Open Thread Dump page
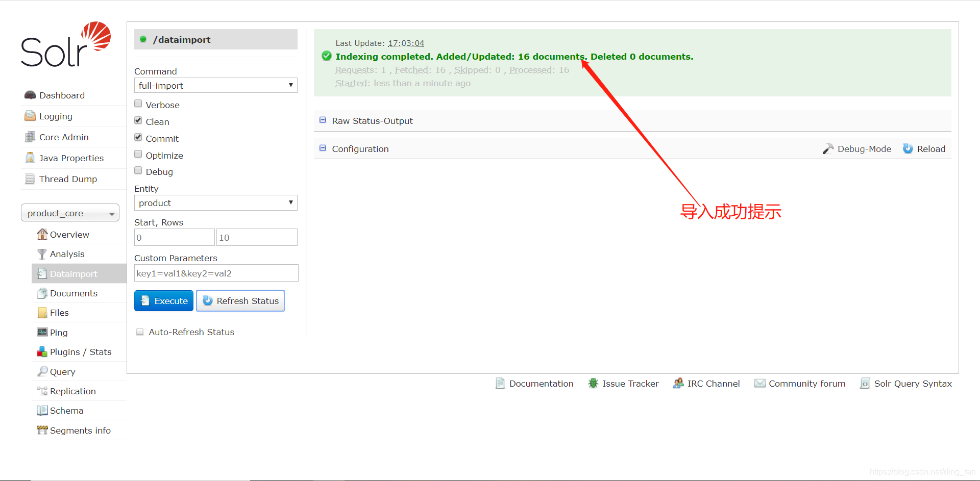The height and width of the screenshot is (481, 980). point(68,179)
